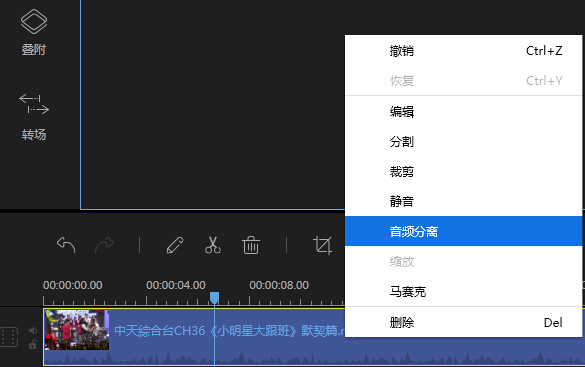The height and width of the screenshot is (367, 585).
Task: Choose 删除 from the context menu
Action: pos(463,322)
